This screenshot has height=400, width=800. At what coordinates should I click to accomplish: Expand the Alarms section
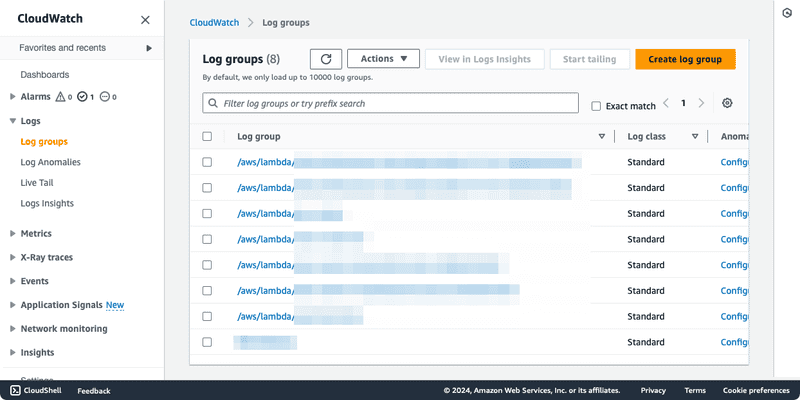coord(13,96)
